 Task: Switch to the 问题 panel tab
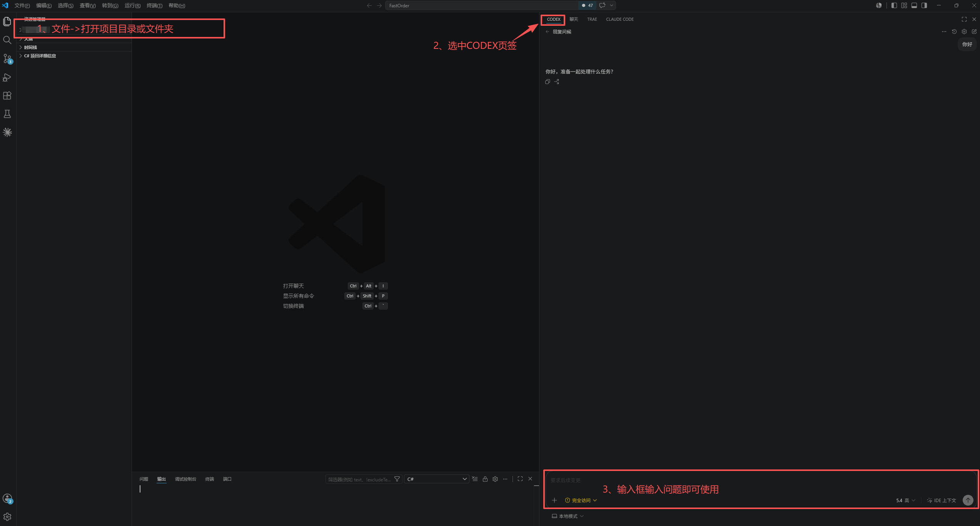(x=144, y=479)
